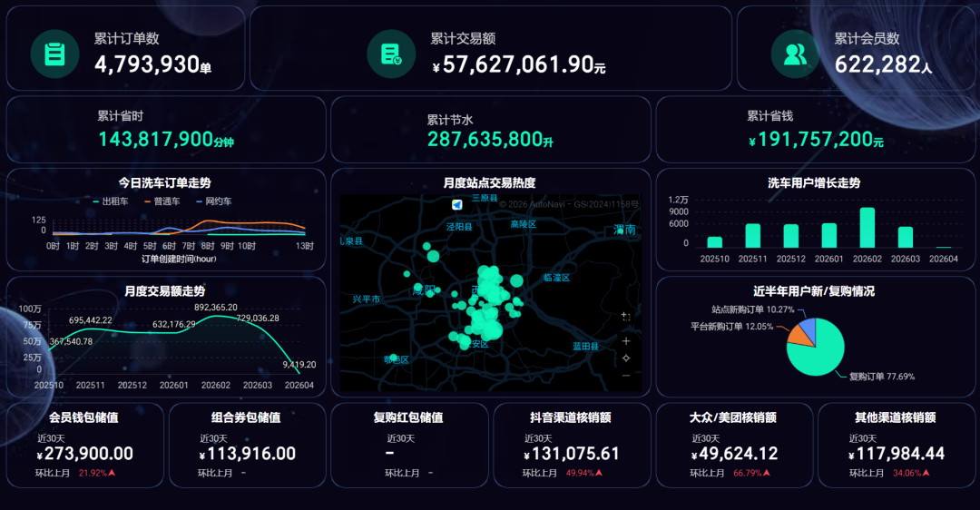Click the 202603 bar in user growth chart
This screenshot has height=510, width=980.
click(905, 238)
